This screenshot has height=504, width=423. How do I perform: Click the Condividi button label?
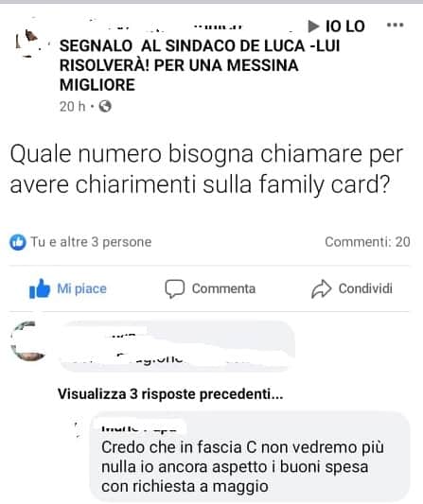click(365, 288)
